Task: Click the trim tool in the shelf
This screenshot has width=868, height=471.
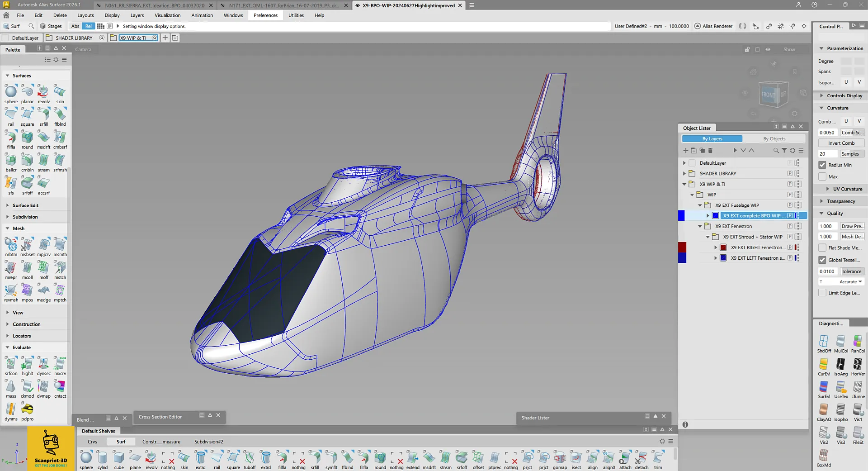Action: pos(658,458)
